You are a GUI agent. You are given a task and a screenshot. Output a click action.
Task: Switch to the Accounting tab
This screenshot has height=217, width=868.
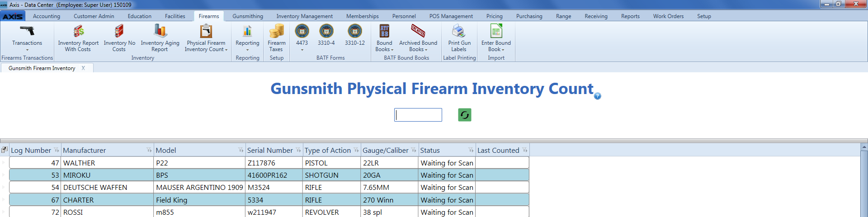(47, 16)
